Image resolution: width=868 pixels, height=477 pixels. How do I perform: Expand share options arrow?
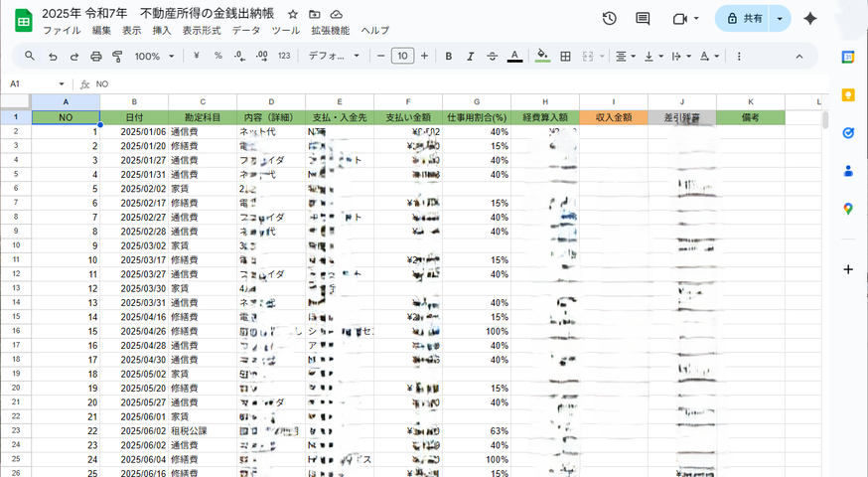coord(780,18)
